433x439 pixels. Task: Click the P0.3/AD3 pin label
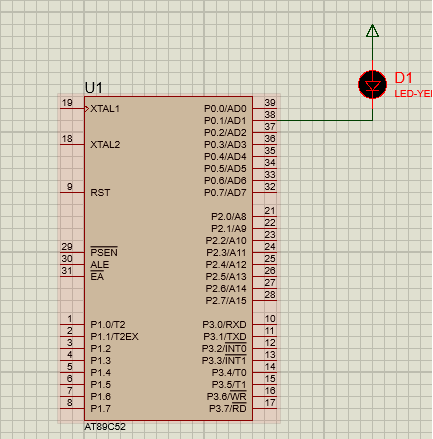[x=225, y=145]
